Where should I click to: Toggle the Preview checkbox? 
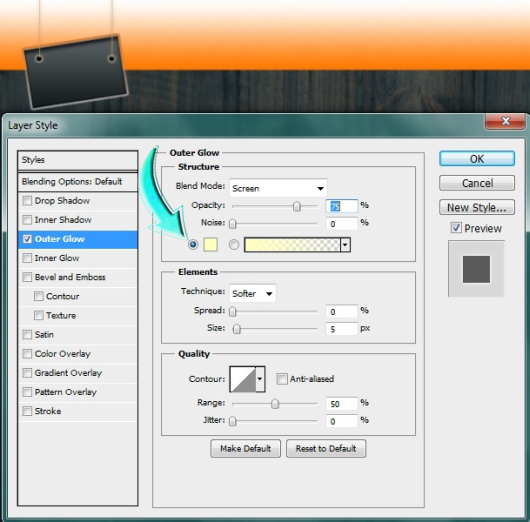click(x=456, y=228)
